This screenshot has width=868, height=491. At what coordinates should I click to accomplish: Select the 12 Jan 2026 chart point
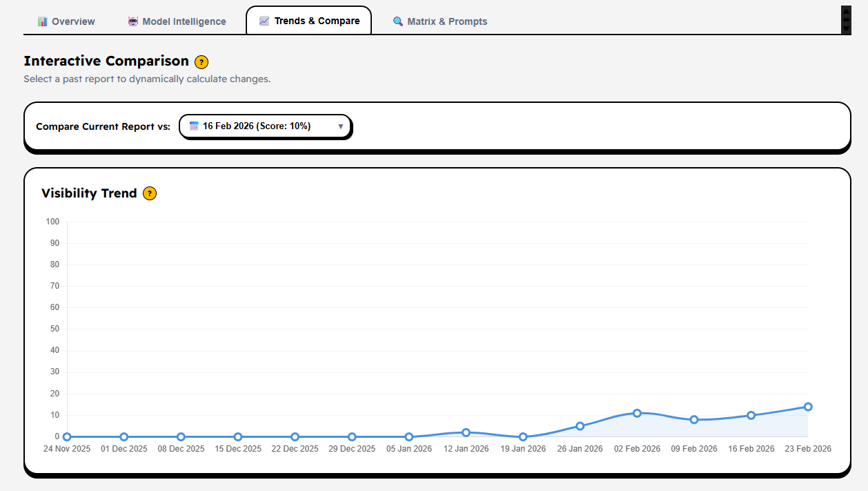click(466, 432)
